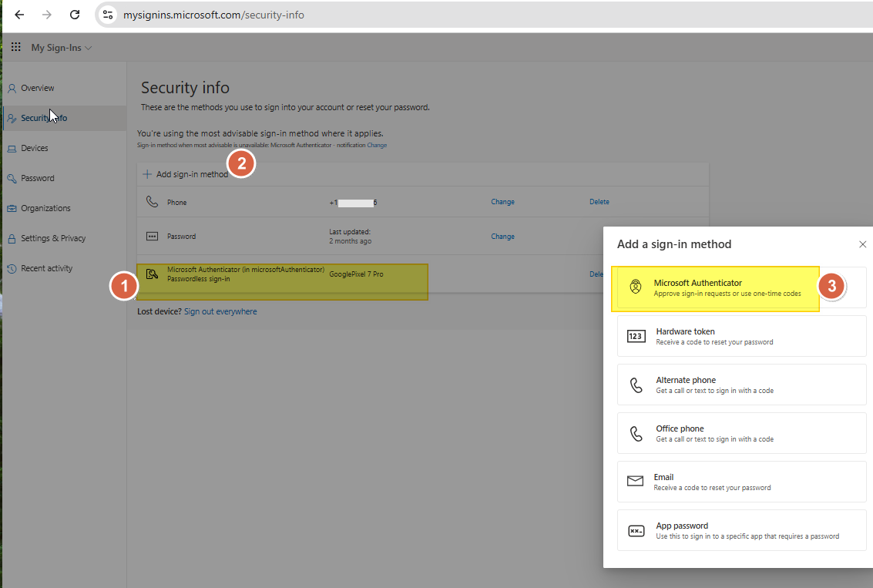
Task: Click the Email envelope icon
Action: coord(635,481)
